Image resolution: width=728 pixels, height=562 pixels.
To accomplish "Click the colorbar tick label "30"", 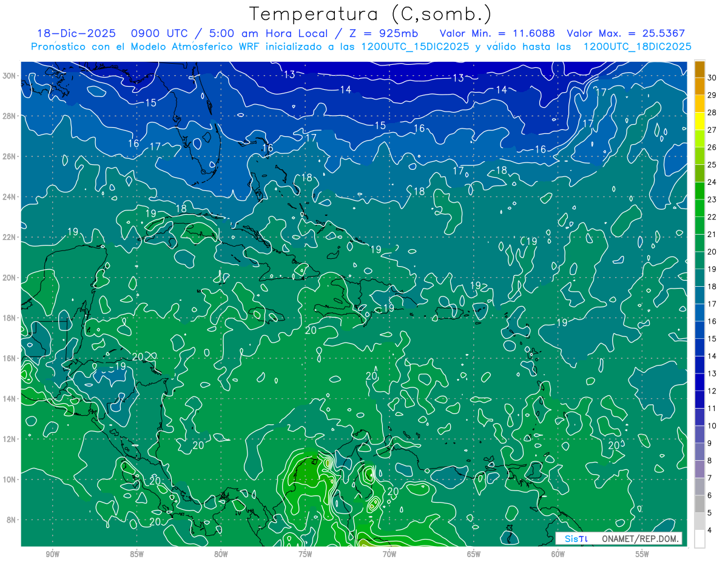I will [x=712, y=78].
